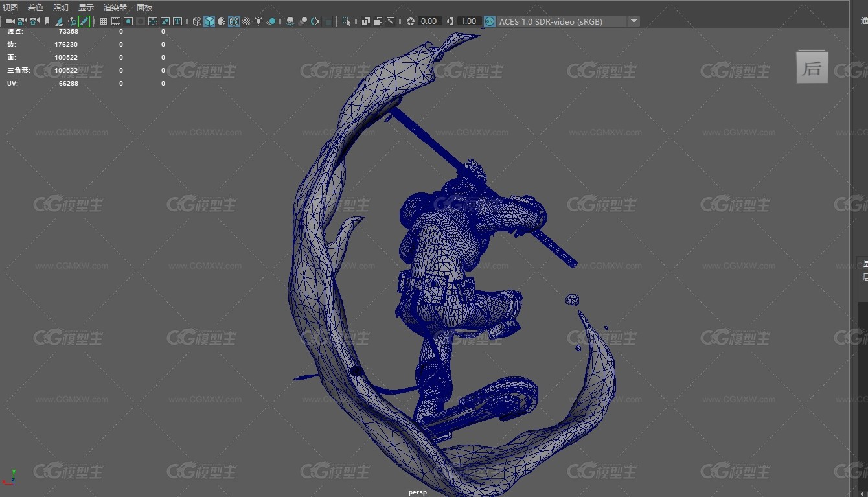Toggle the Field Chart display
The width and height of the screenshot is (868, 497).
tap(153, 21)
